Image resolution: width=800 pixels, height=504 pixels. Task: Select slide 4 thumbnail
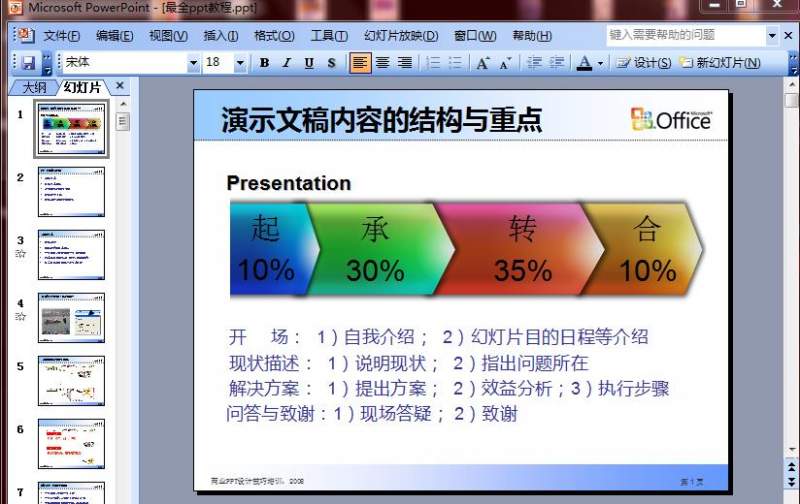click(x=71, y=317)
